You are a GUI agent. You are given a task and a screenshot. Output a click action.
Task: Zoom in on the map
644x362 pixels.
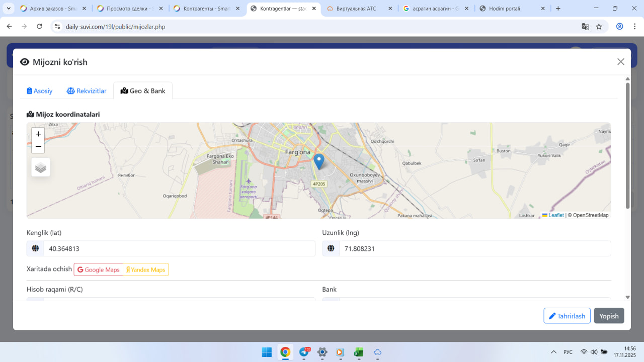[38, 134]
